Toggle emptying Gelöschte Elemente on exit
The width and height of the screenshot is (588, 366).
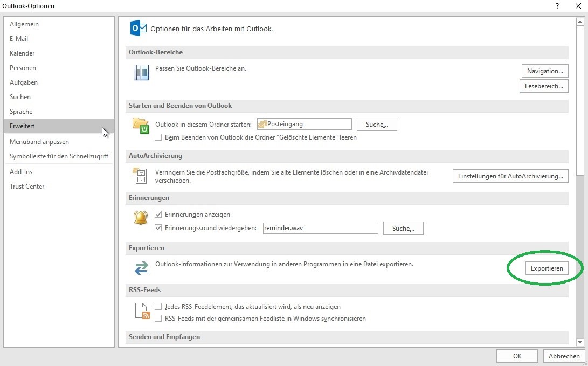(158, 137)
